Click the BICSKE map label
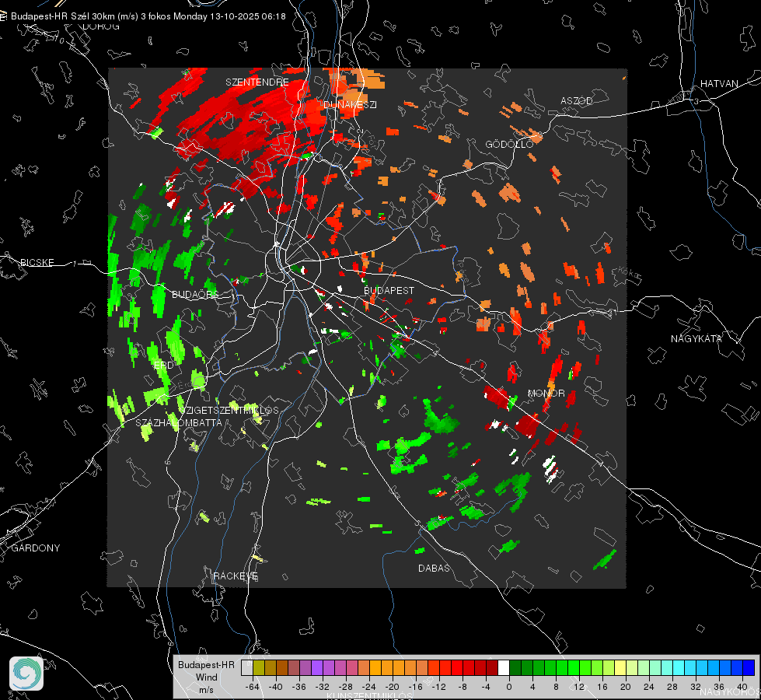Image resolution: width=761 pixels, height=700 pixels. 37,262
